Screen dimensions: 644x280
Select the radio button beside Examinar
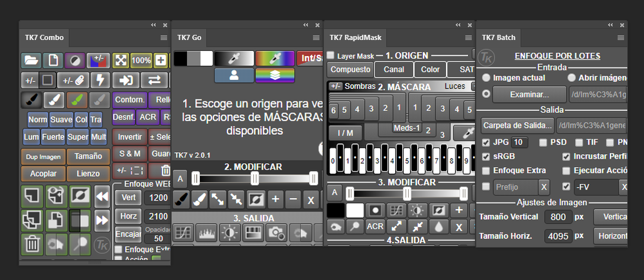click(x=486, y=94)
